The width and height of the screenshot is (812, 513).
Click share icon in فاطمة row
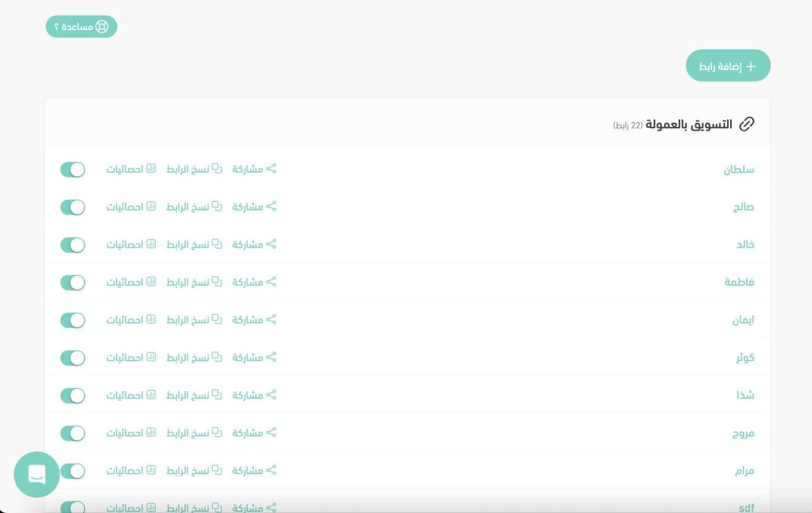tap(271, 281)
